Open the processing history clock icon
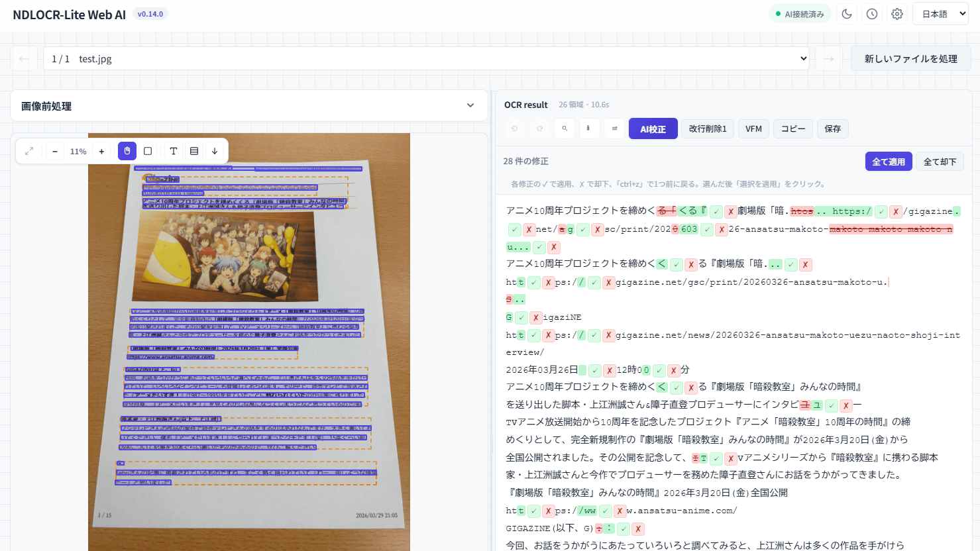980x551 pixels. (x=872, y=13)
